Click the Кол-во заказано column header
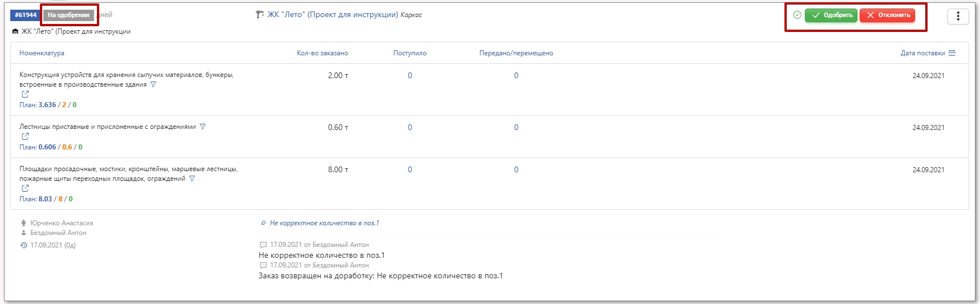980x304 pixels. [x=322, y=53]
